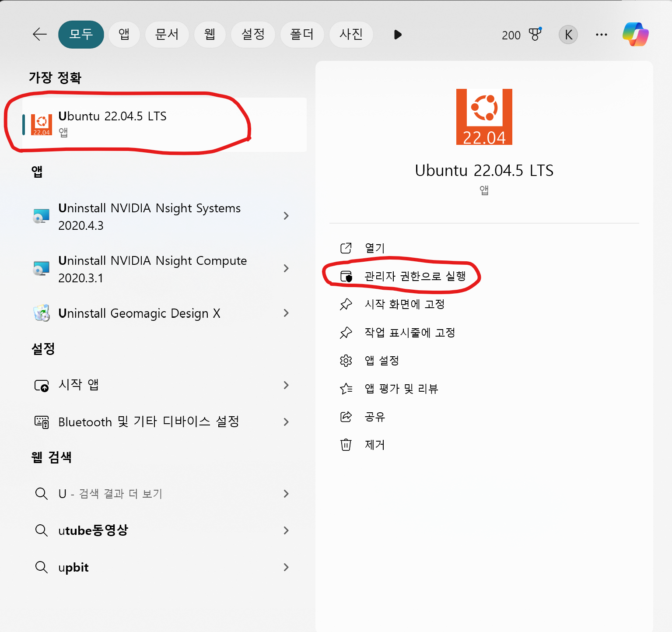Open the rewards trophy icon showing 200
The image size is (672, 632).
535,34
